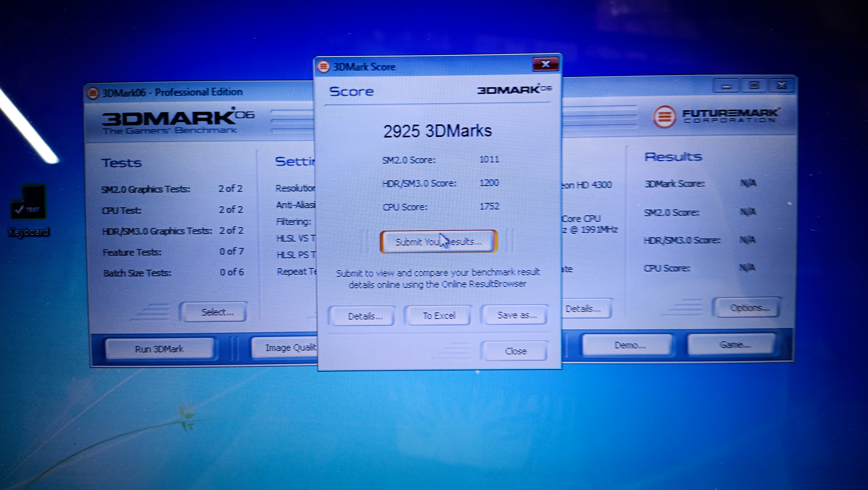This screenshot has width=868, height=490.
Task: Open the Keyboard Test desktop shortcut
Action: (x=28, y=210)
